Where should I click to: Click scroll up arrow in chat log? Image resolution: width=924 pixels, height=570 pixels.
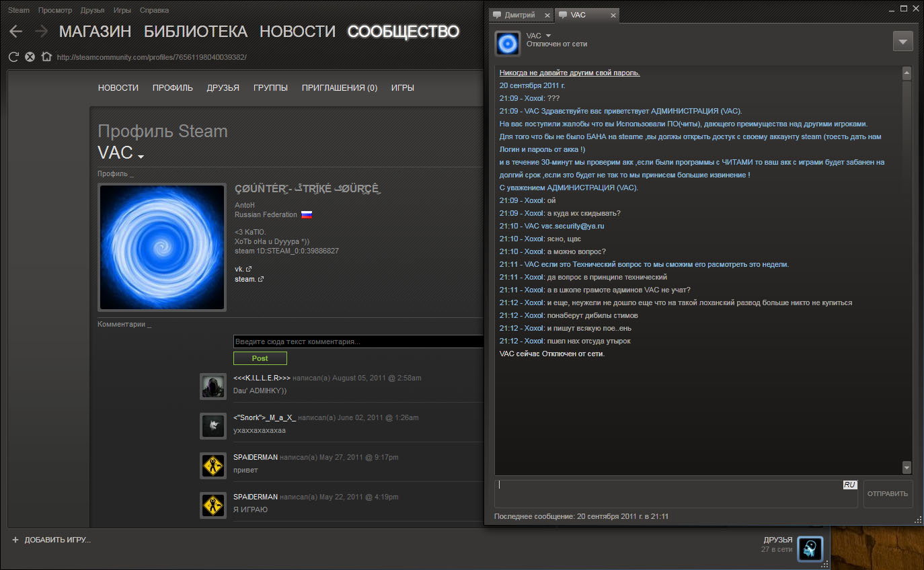907,73
